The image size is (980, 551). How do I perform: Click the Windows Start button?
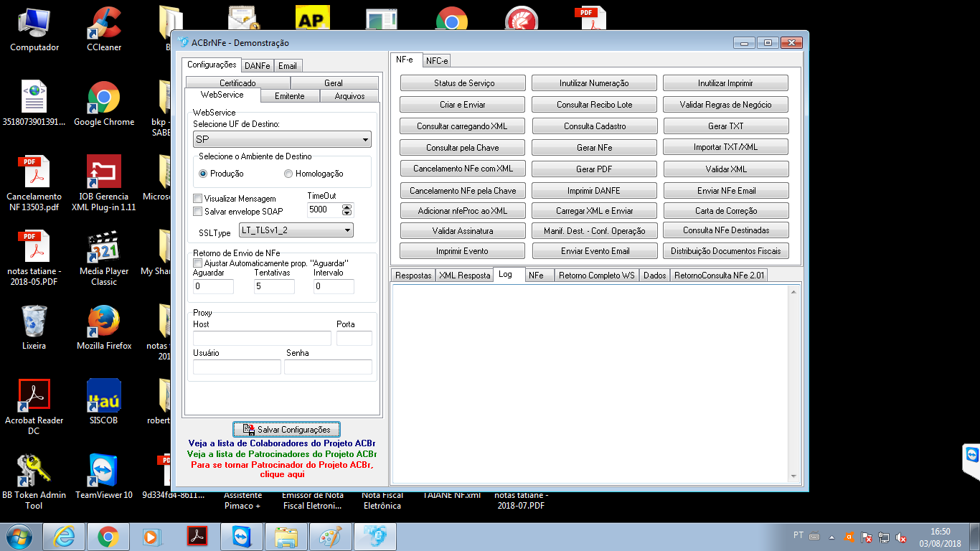click(x=19, y=536)
